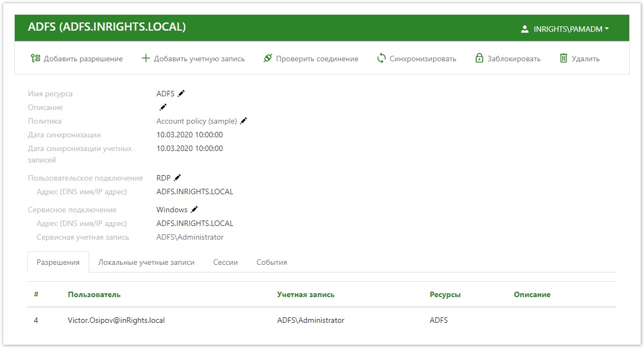Click the # column header
This screenshot has width=644, height=348.
[36, 294]
